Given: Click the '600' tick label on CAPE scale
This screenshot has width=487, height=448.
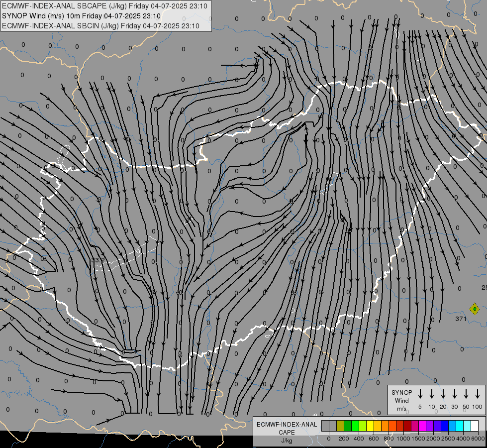Looking at the screenshot, I should click(x=374, y=439).
